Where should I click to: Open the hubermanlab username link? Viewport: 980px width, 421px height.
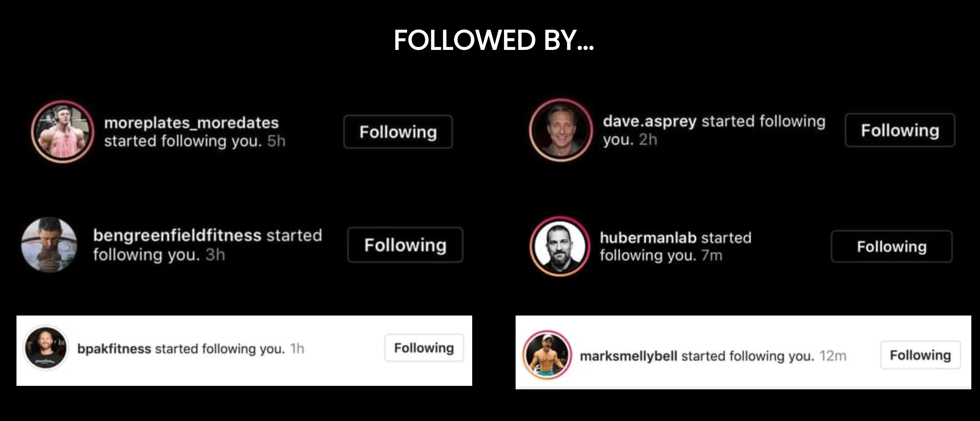pos(648,237)
